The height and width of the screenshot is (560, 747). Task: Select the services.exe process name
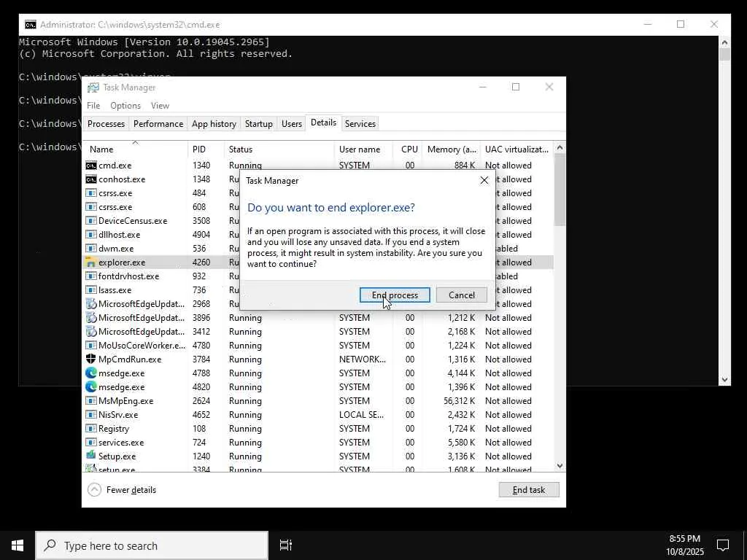coord(121,443)
